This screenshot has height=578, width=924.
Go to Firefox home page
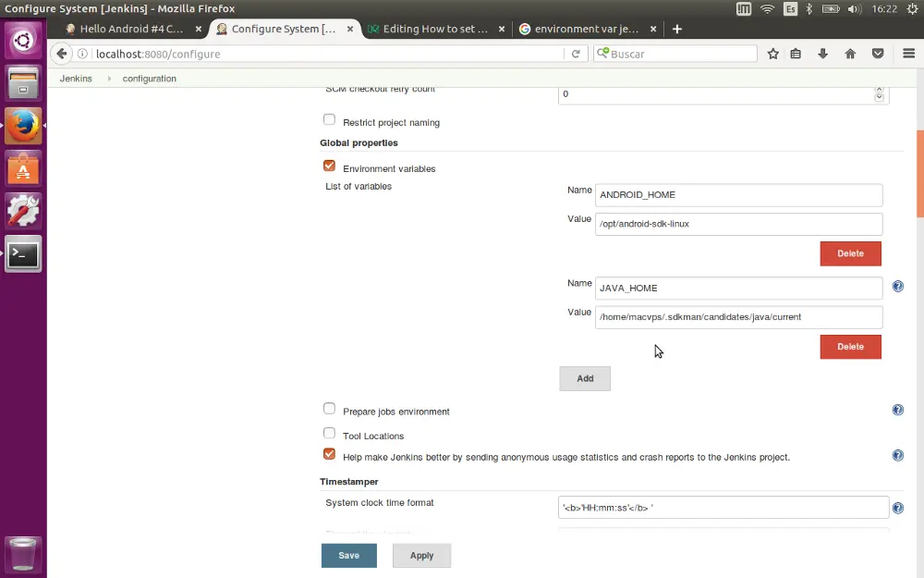(x=850, y=54)
